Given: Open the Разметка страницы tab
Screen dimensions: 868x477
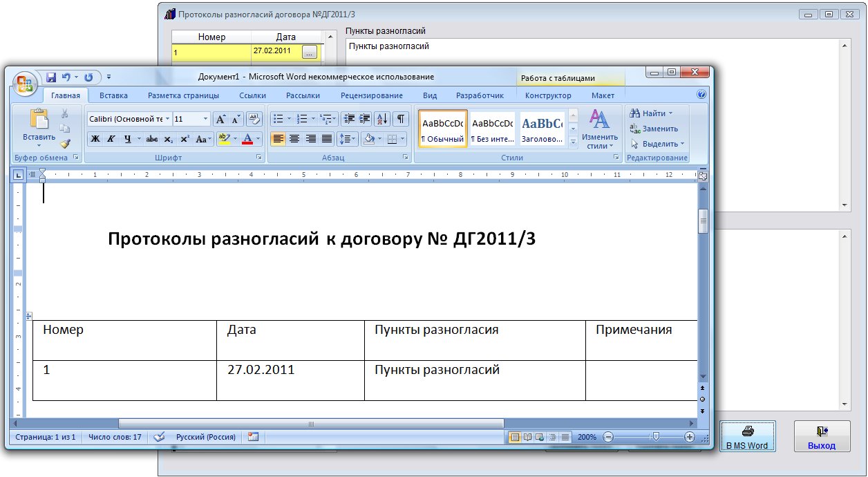Looking at the screenshot, I should click(x=183, y=95).
